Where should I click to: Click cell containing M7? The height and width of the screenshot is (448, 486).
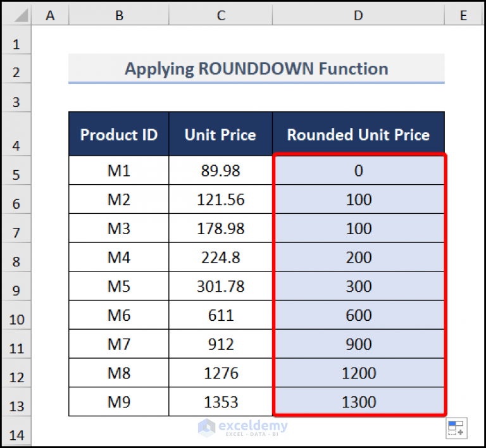coord(119,344)
